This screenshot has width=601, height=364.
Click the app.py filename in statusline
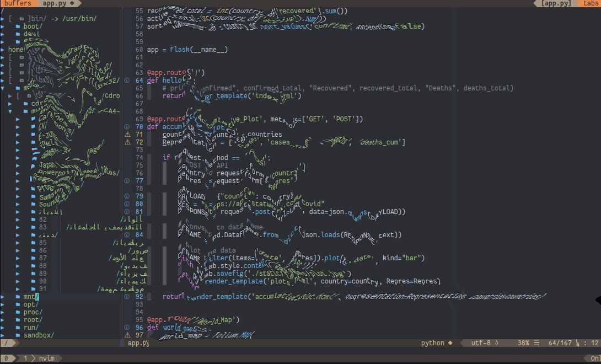coord(138,343)
